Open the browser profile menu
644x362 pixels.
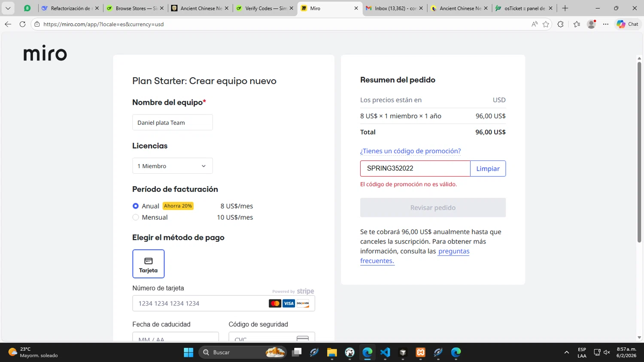point(592,24)
